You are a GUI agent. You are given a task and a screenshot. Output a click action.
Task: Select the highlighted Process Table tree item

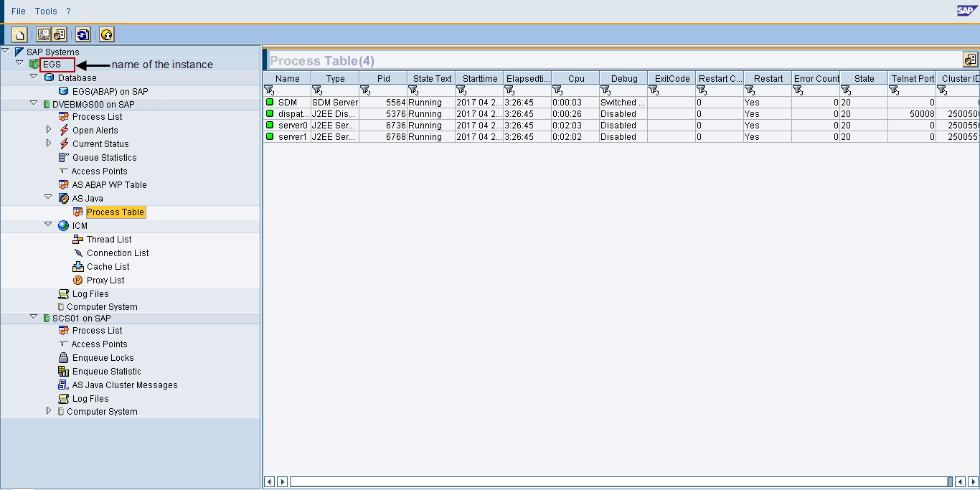point(116,212)
